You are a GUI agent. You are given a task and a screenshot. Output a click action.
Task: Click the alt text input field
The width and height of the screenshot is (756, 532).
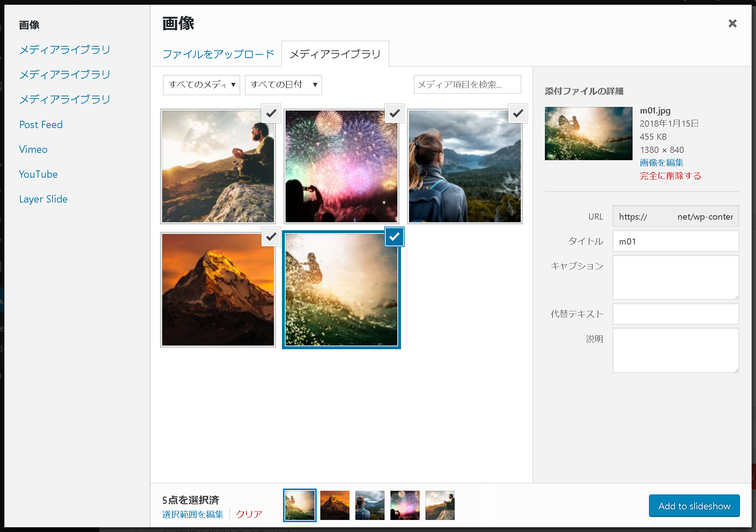coord(675,314)
